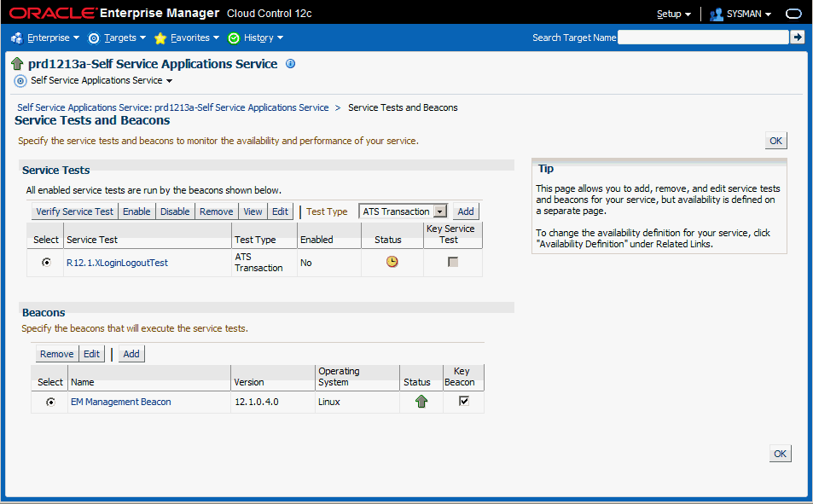Click Remove in Service Tests toolbar

217,211
